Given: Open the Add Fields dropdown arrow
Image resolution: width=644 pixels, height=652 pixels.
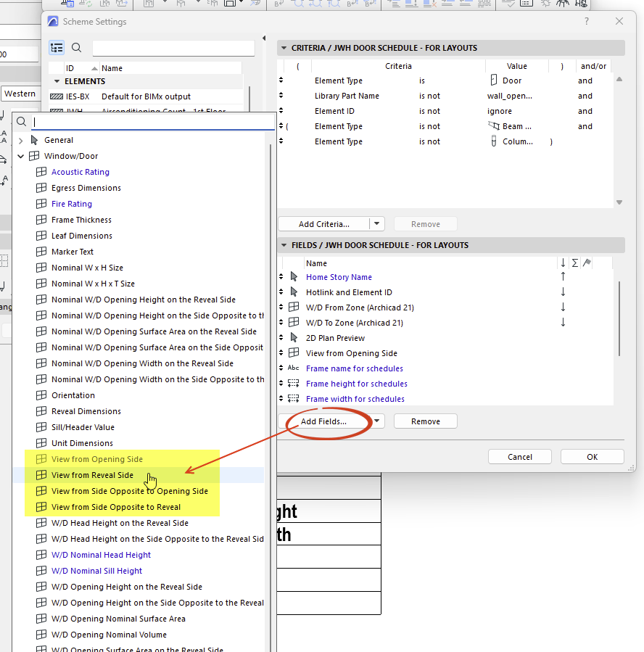Looking at the screenshot, I should pyautogui.click(x=376, y=421).
